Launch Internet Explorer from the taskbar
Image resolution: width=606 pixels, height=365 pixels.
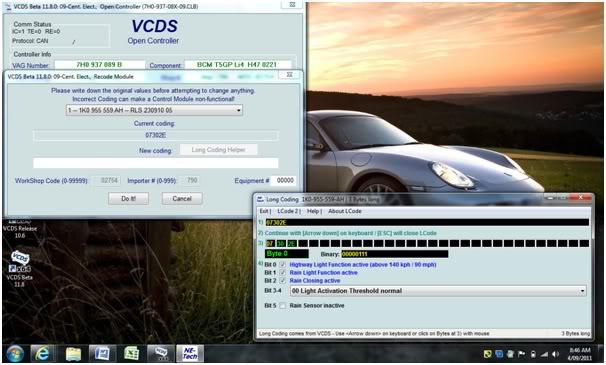coord(42,353)
